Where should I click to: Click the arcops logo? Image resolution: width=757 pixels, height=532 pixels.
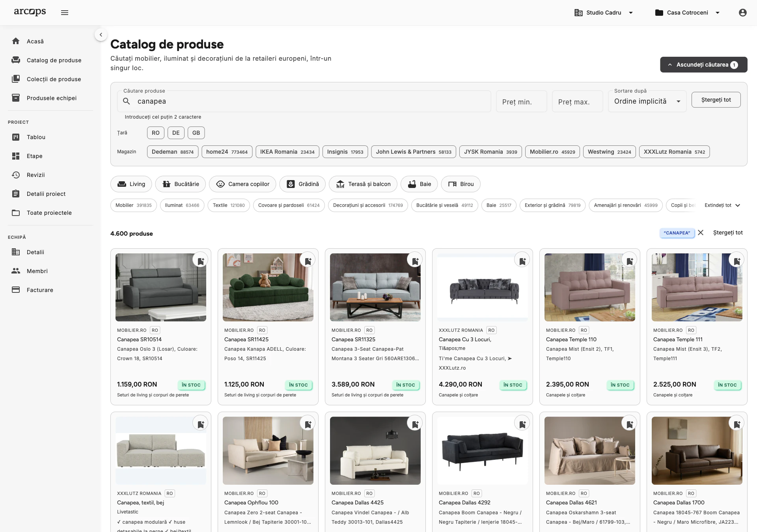coord(30,12)
